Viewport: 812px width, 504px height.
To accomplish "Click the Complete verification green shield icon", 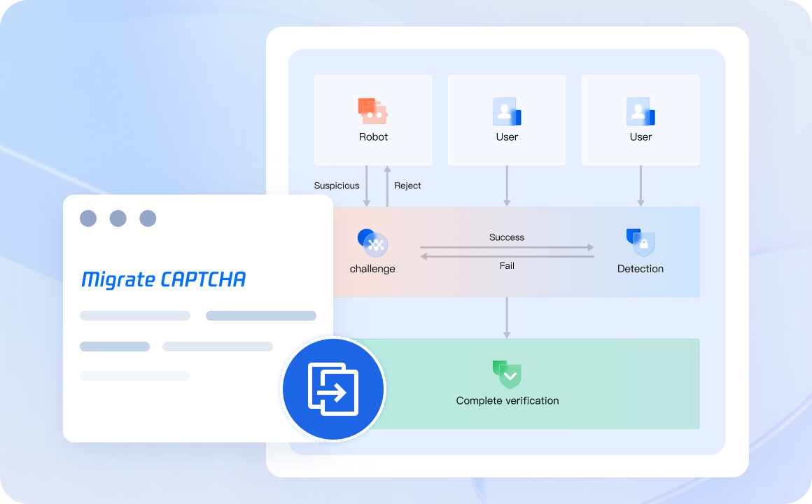I will point(507,374).
